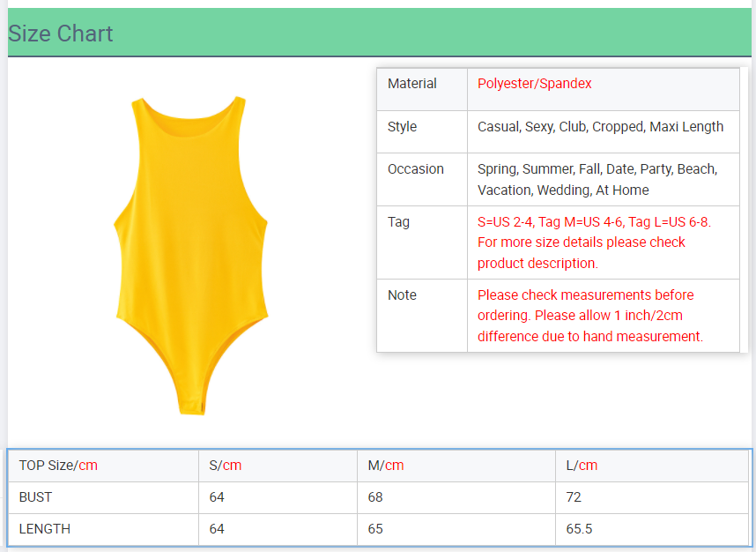Click the Style label cell
The height and width of the screenshot is (552, 756).
coord(403,127)
